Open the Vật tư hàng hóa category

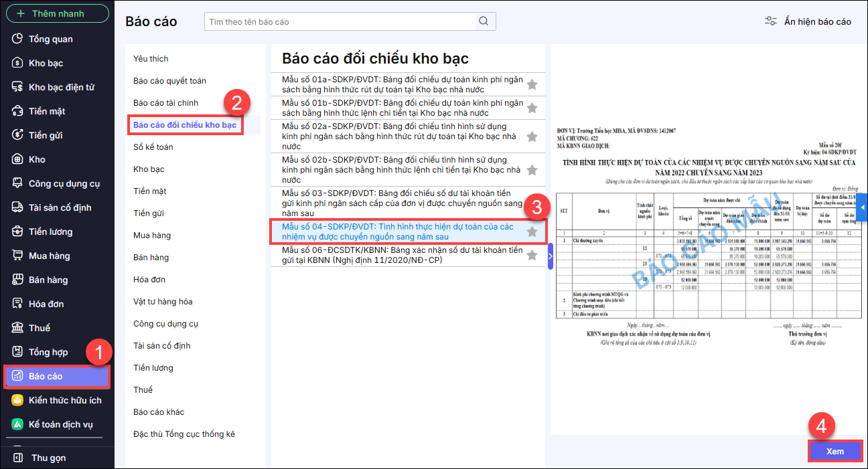tap(163, 302)
